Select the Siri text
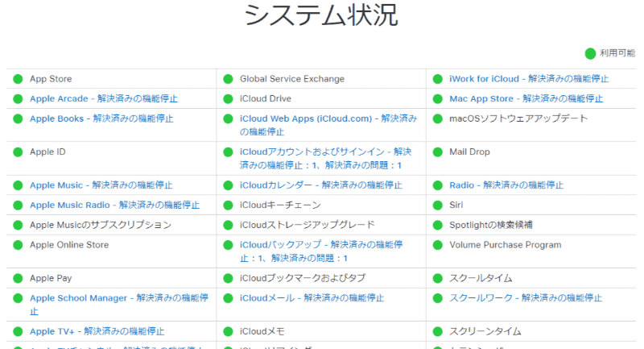This screenshot has height=349, width=644. click(x=456, y=205)
